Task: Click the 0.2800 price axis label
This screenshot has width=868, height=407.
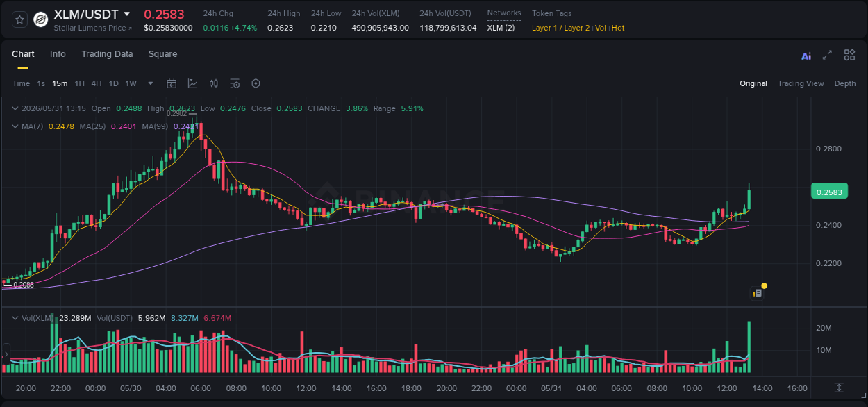Action: click(x=828, y=149)
